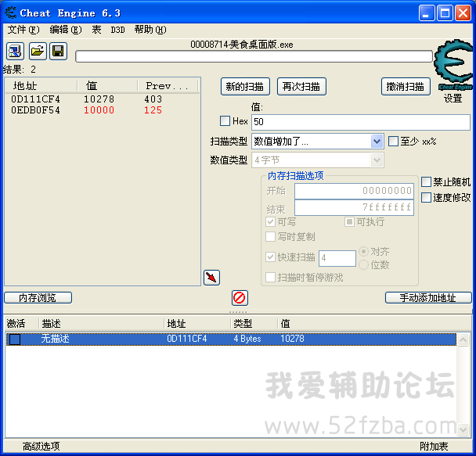Enable the 禁止随机 checkbox
Image resolution: width=476 pixels, height=456 pixels.
pos(427,181)
